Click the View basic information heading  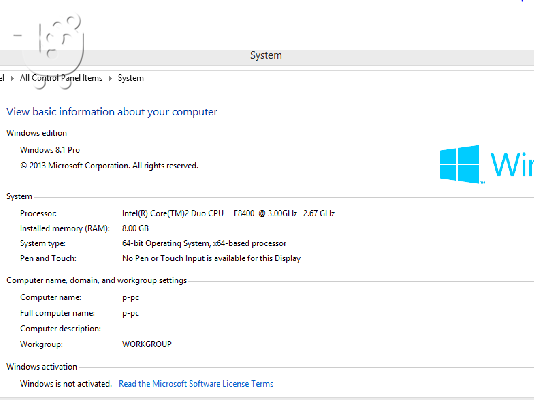click(112, 112)
